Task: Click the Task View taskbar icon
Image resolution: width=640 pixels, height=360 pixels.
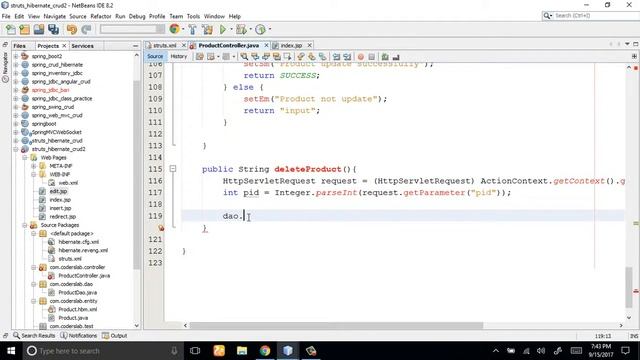Action: [x=195, y=351]
